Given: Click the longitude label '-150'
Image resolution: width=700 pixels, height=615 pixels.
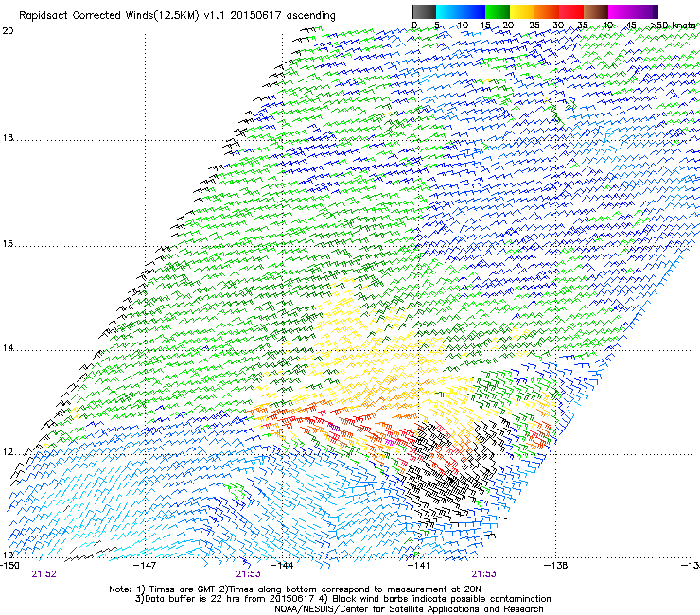Looking at the screenshot, I should (x=9, y=565).
